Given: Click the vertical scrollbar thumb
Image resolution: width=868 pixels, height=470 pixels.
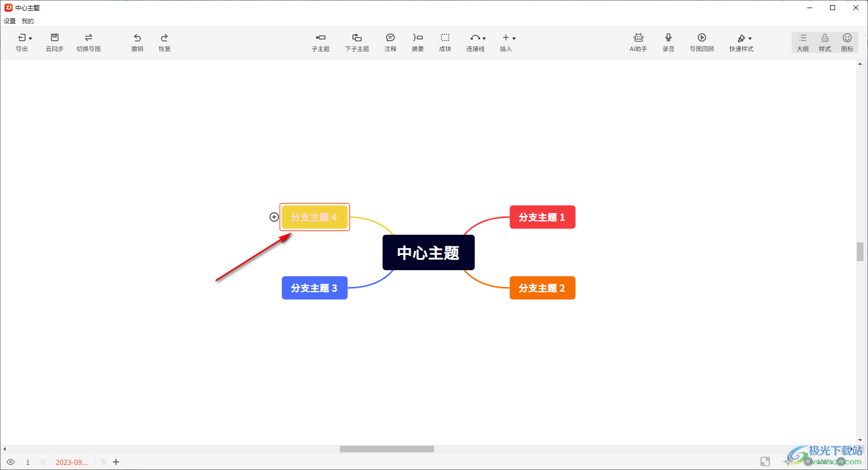Looking at the screenshot, I should pos(860,251).
